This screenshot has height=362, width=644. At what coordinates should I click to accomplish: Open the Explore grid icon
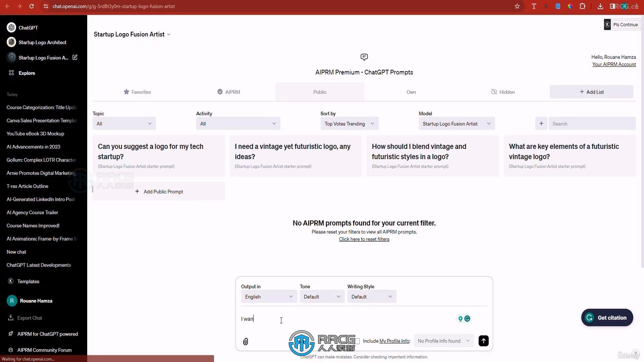11,73
